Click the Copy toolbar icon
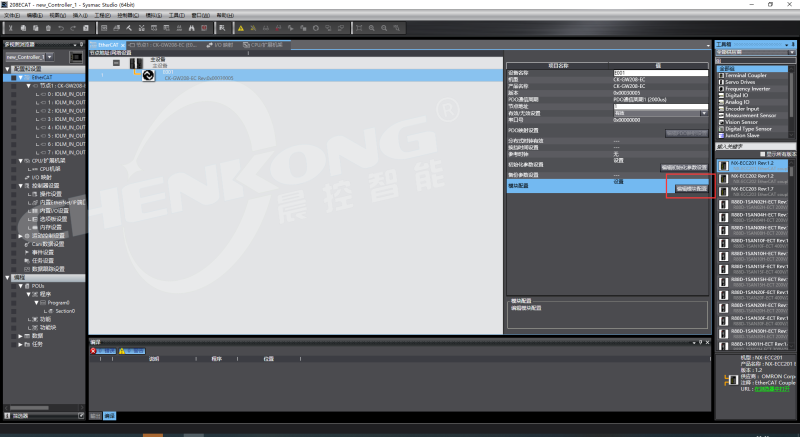 click(x=23, y=28)
